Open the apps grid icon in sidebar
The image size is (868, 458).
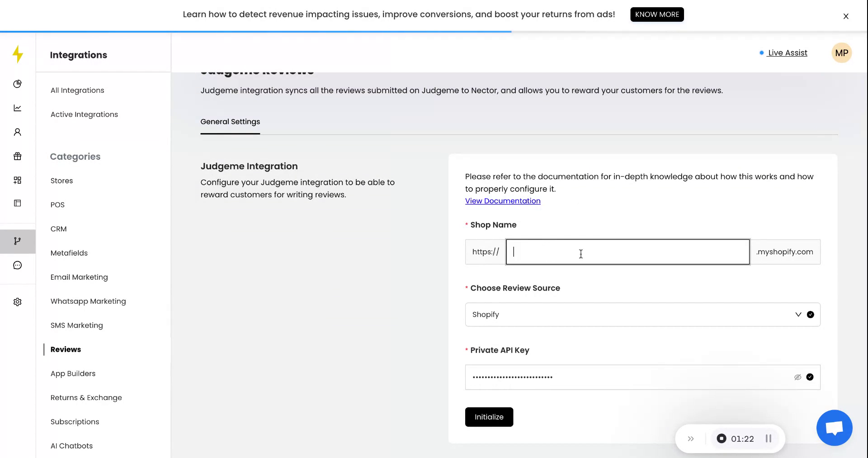17,180
